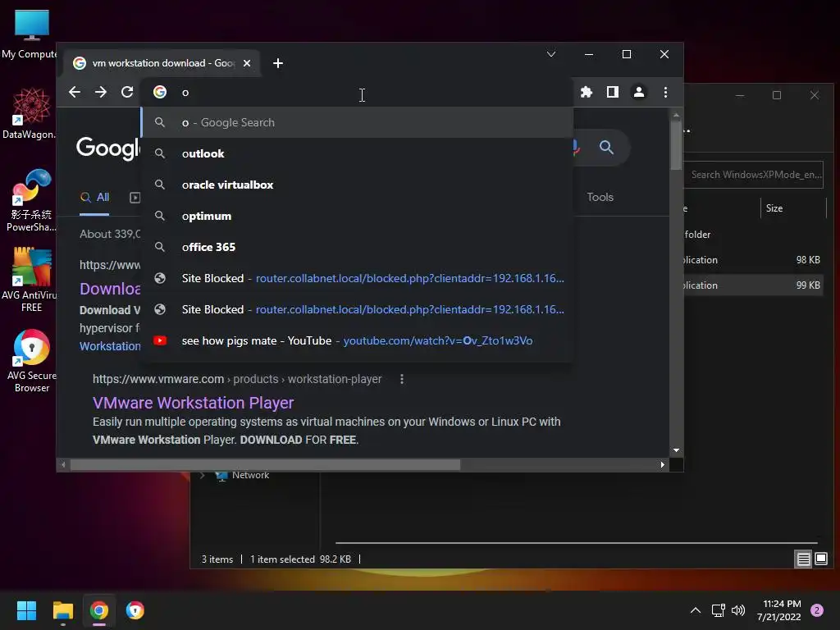The height and width of the screenshot is (630, 840).
Task: Open the Chrome extensions puzzle icon
Action: (586, 92)
